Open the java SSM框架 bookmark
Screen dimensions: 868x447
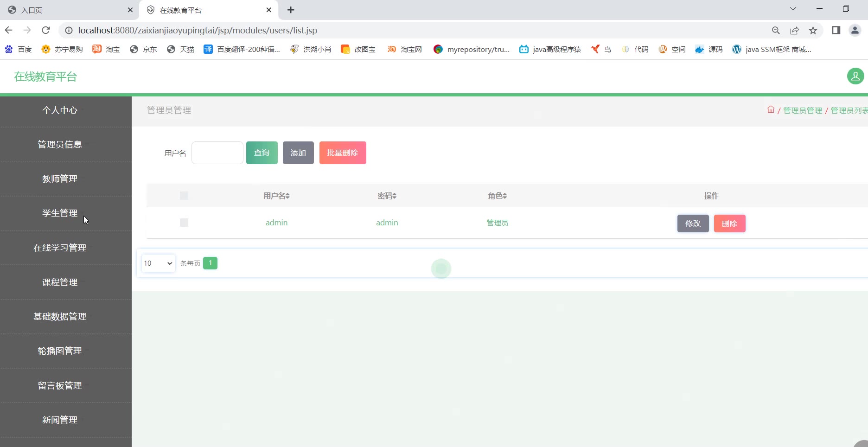point(772,49)
